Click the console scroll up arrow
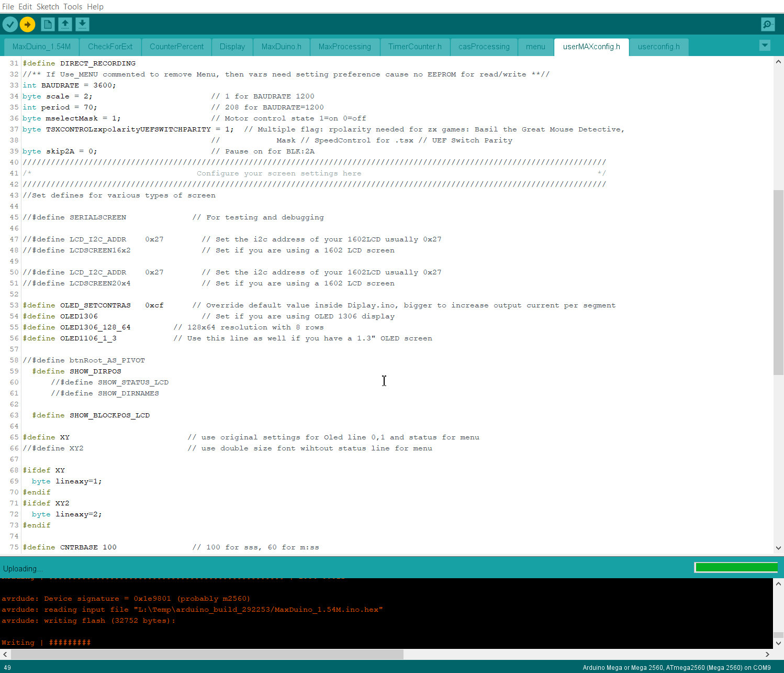Image resolution: width=784 pixels, height=673 pixels. coord(778,583)
